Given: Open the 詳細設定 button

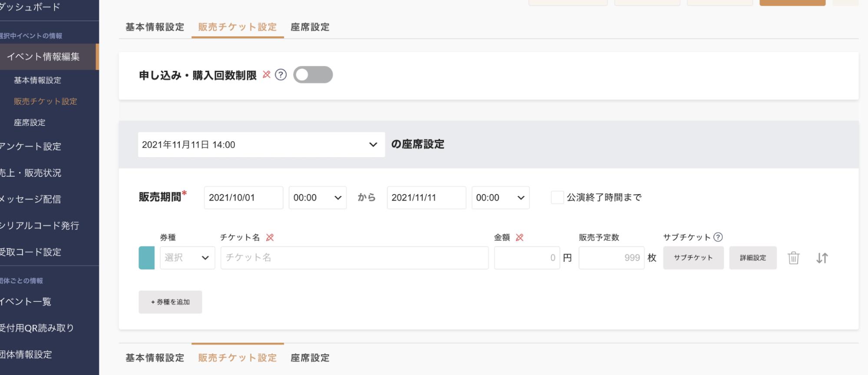Looking at the screenshot, I should tap(753, 258).
